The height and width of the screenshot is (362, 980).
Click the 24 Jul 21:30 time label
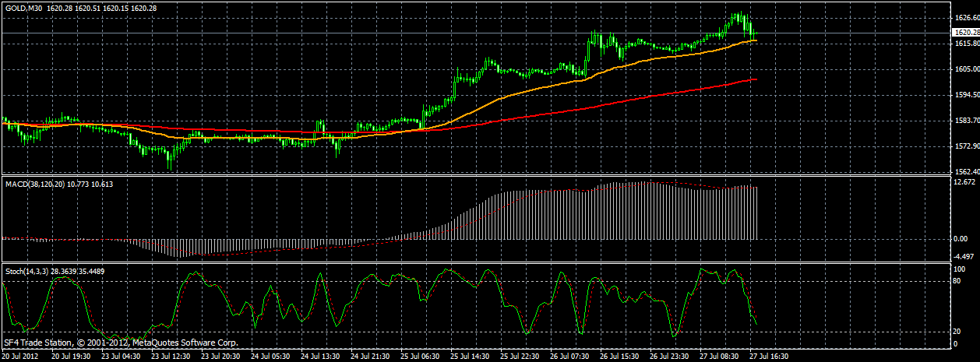[371, 355]
